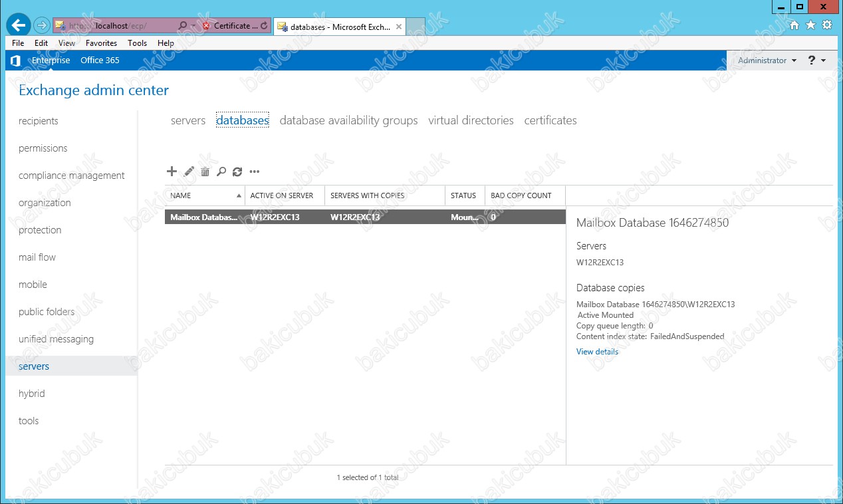Open organization section
Viewport: 843px width, 504px height.
(45, 203)
